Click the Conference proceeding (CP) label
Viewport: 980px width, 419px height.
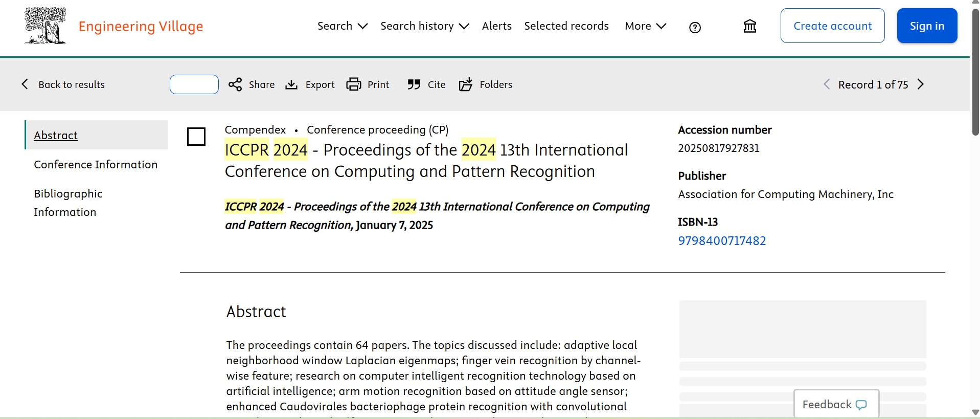[378, 130]
